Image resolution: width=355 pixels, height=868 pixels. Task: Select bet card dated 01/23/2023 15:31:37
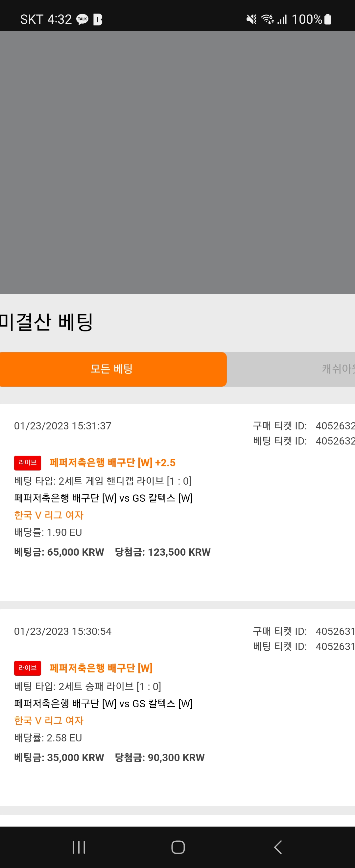pyautogui.click(x=177, y=502)
